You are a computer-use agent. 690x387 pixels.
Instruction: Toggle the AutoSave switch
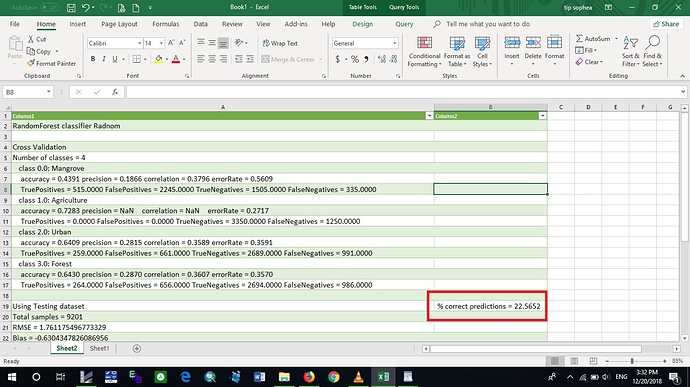[x=50, y=7]
